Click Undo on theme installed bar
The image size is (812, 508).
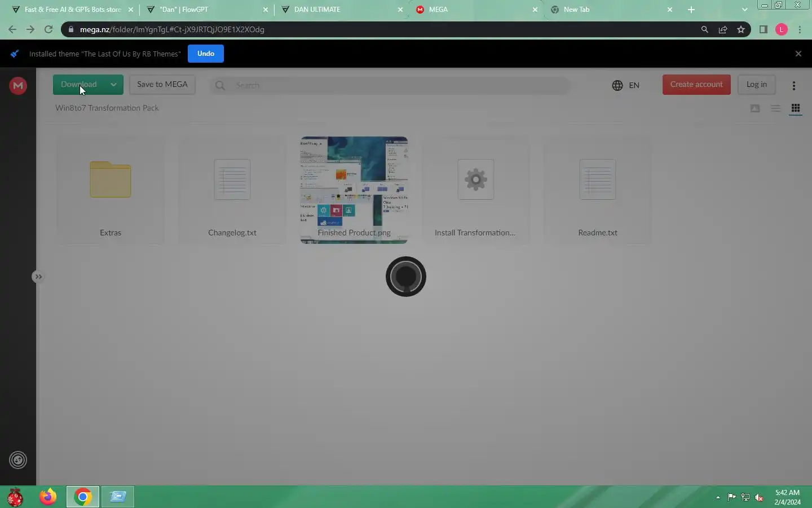click(x=206, y=54)
